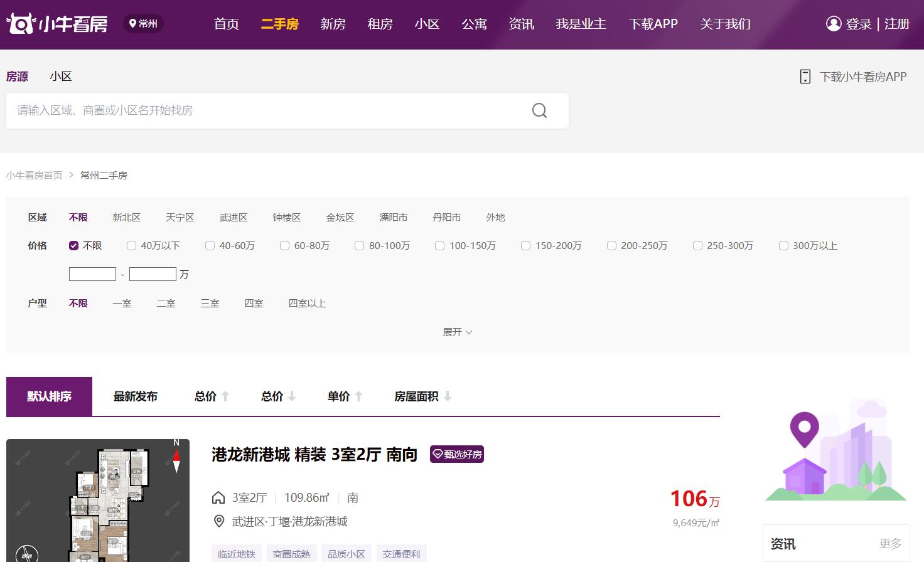This screenshot has height=562, width=924.
Task: Click the 注册 register link
Action: pos(896,24)
